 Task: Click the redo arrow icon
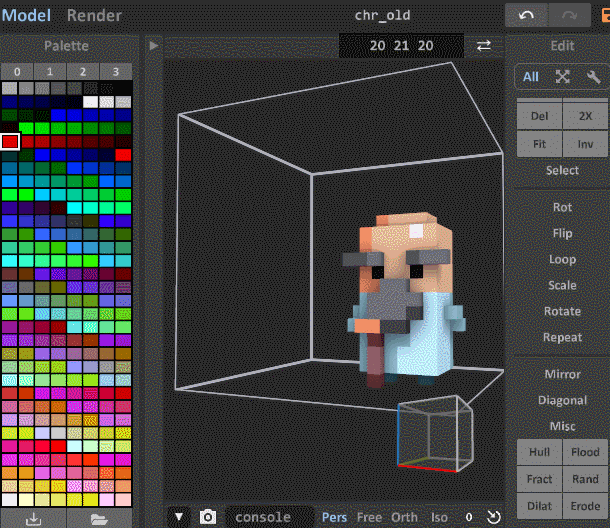click(569, 16)
